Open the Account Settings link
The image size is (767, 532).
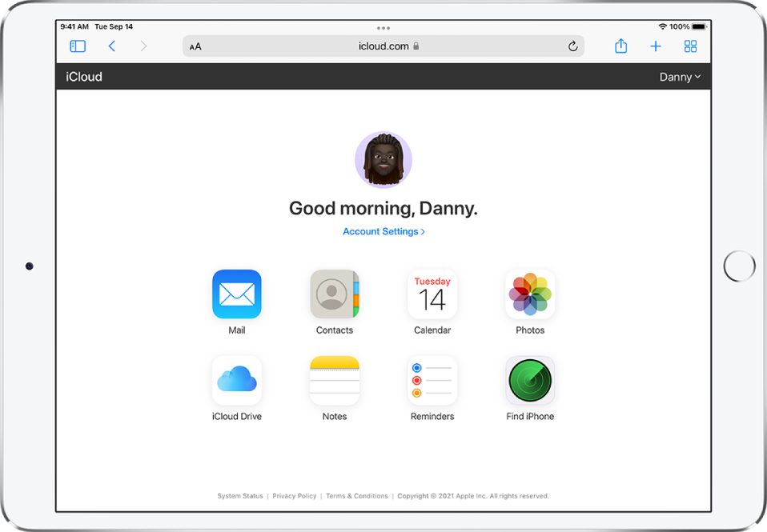(383, 231)
